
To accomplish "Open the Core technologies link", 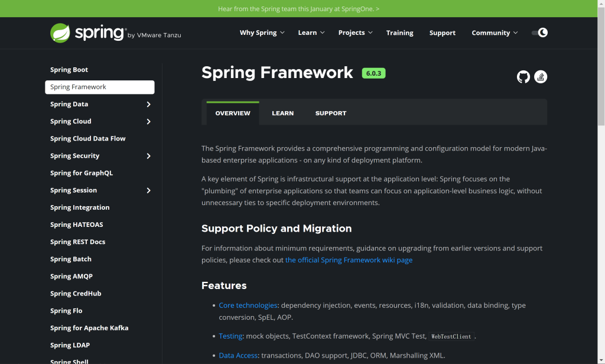I will [x=248, y=305].
